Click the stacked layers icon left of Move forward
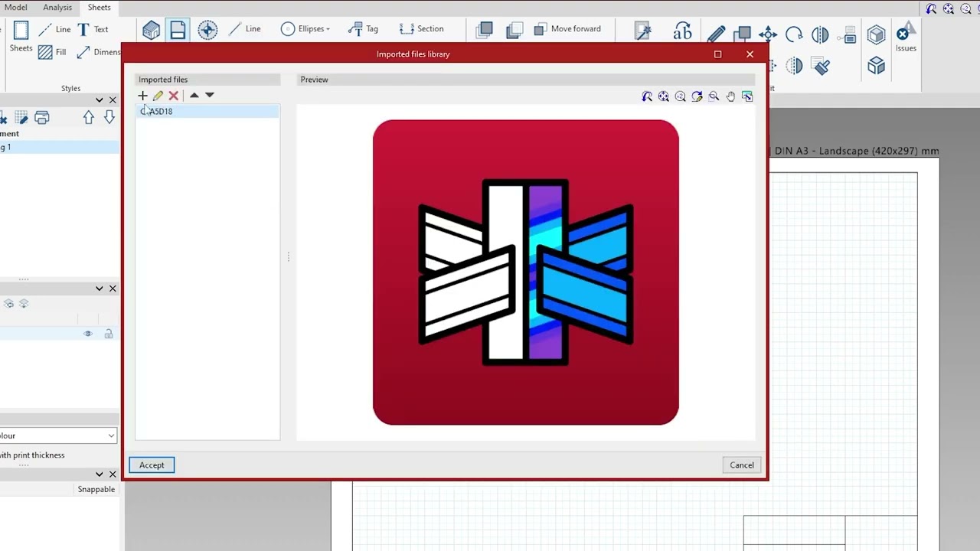Viewport: 980px width, 551px height. 514,30
